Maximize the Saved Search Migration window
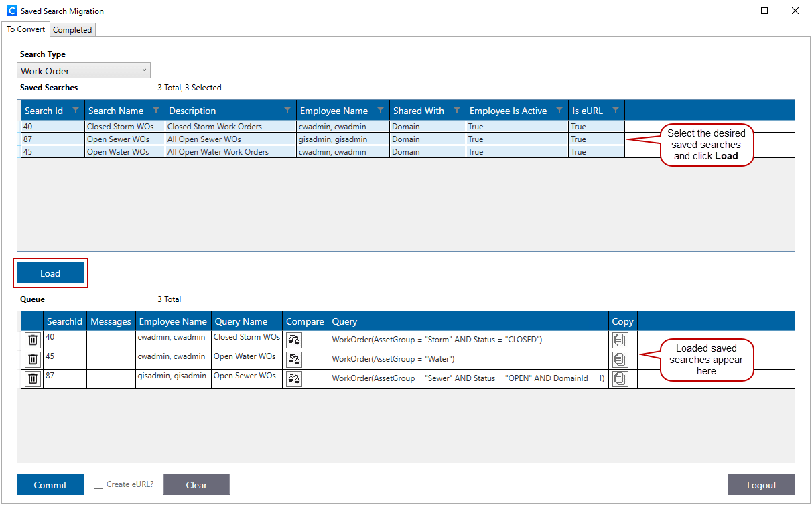This screenshot has height=505, width=812. 764,11
